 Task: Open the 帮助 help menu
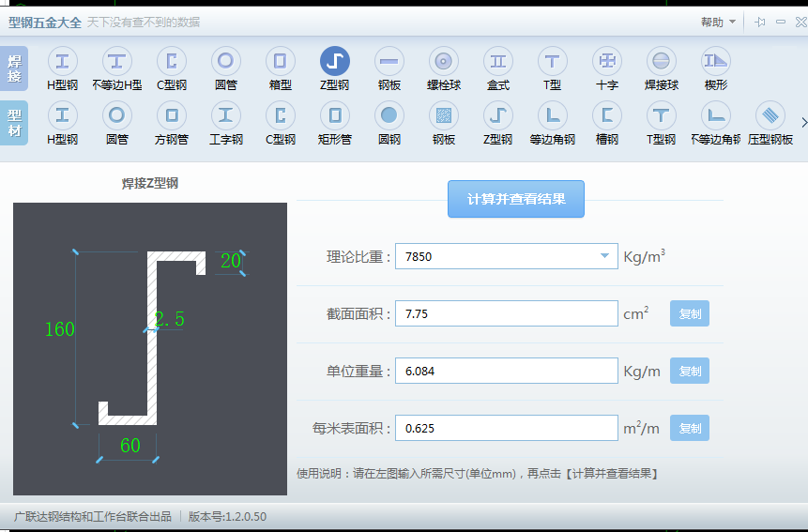click(x=718, y=23)
